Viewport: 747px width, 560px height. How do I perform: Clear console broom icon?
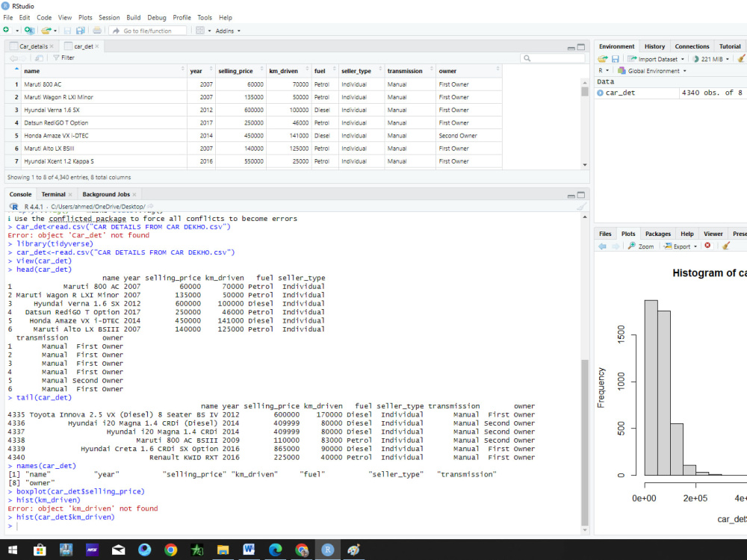tap(581, 207)
